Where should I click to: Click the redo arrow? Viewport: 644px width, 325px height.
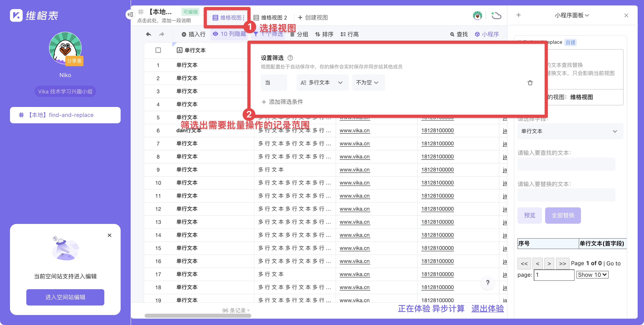tap(161, 34)
